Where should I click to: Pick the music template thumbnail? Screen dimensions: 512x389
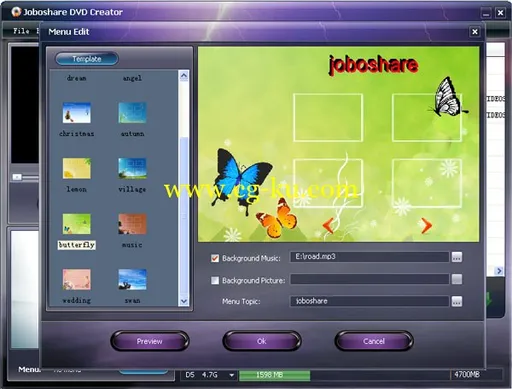point(132,224)
